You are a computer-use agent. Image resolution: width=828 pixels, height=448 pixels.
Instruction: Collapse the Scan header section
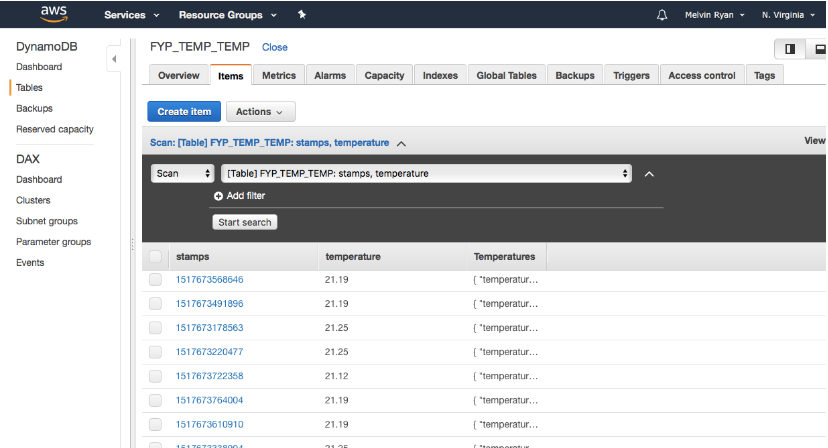pyautogui.click(x=401, y=144)
